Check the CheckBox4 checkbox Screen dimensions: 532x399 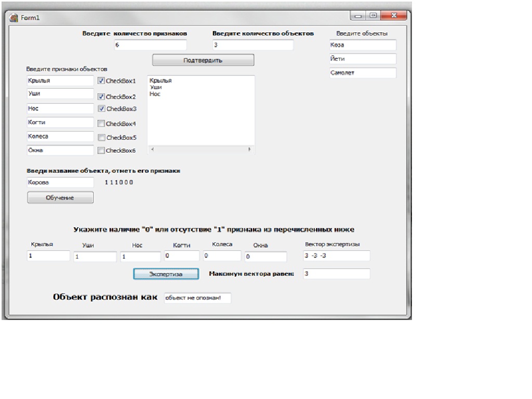click(x=101, y=124)
